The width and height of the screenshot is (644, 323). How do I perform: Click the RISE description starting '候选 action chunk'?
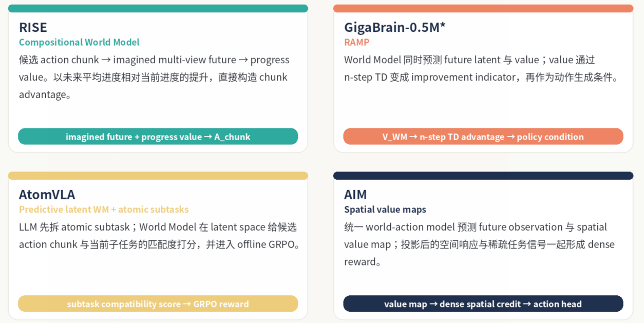coord(154,77)
